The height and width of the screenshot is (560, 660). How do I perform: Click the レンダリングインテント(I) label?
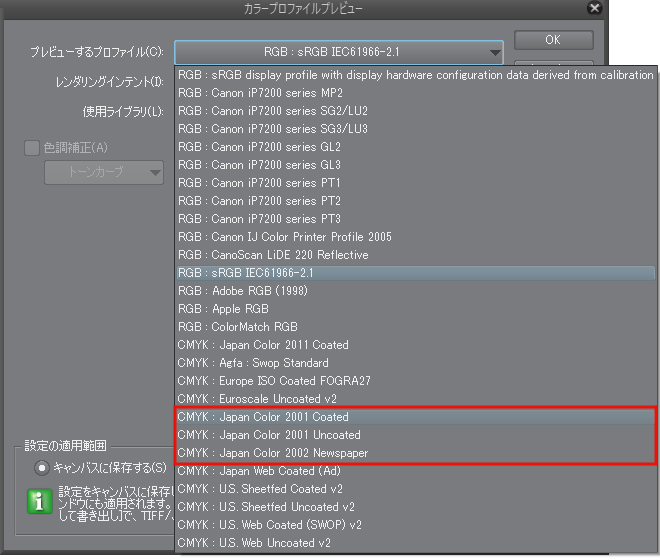109,82
